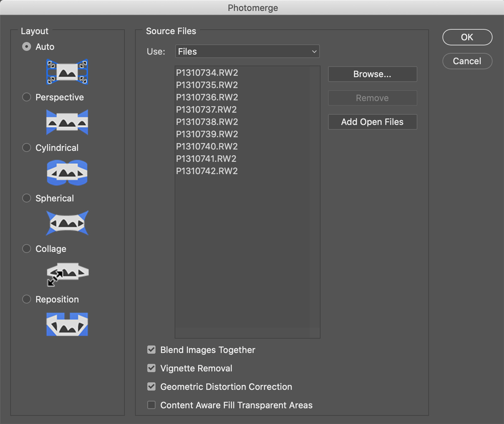
Task: Select the Spherical radio button
Action: [x=27, y=198]
